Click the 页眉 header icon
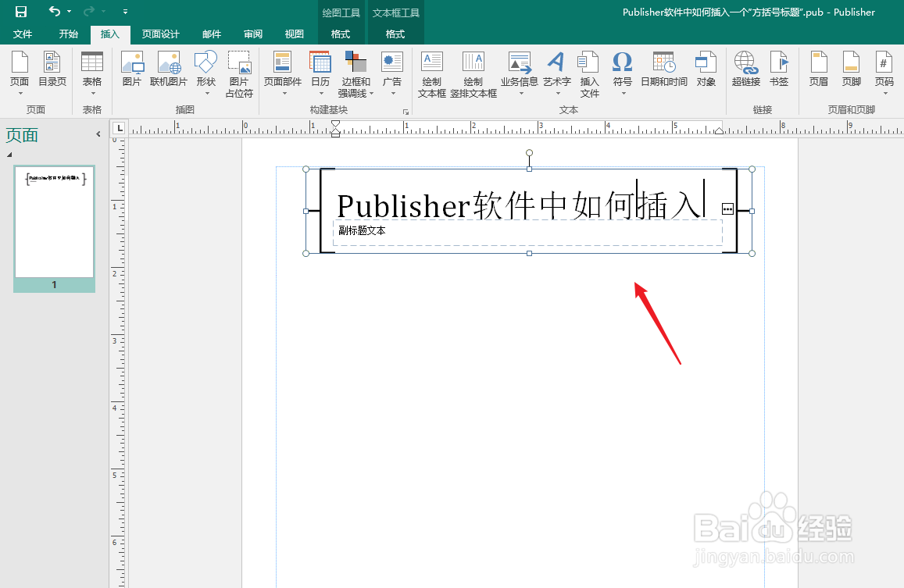 (818, 69)
